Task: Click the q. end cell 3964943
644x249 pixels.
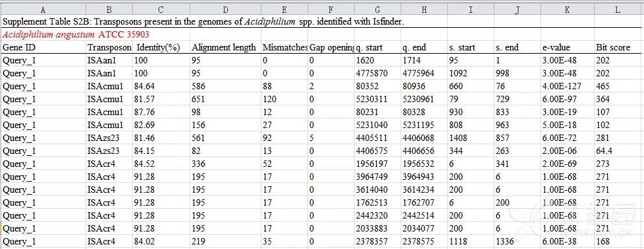Action: 424,177
